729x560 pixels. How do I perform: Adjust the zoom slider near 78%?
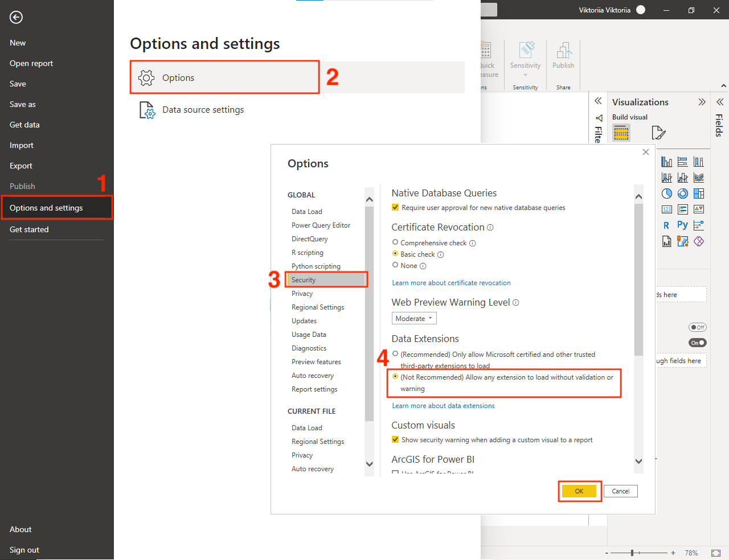tap(632, 552)
